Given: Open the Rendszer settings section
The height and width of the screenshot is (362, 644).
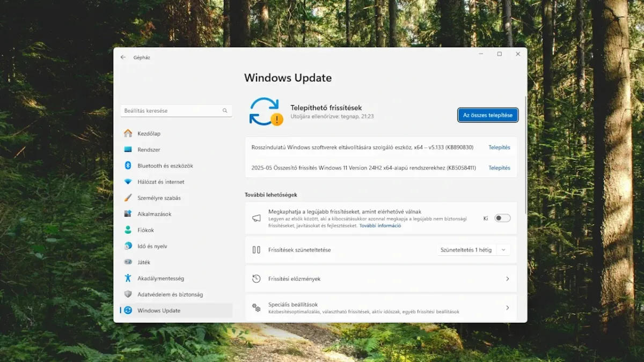Looking at the screenshot, I should 176,150.
